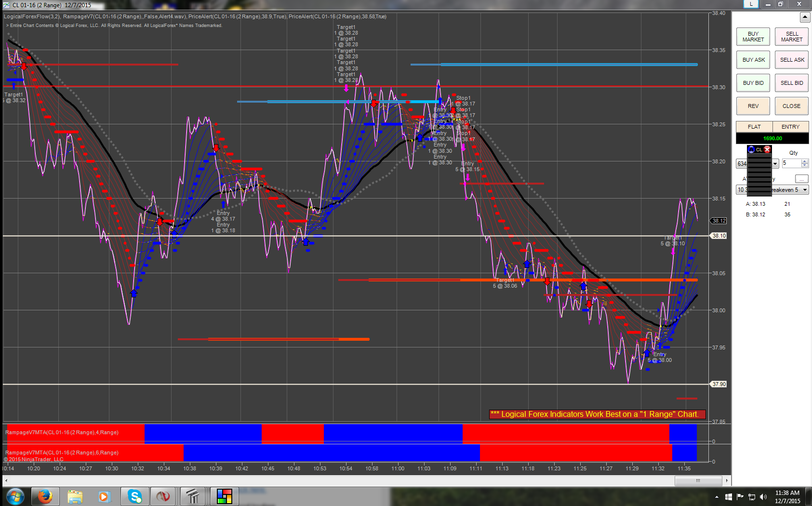Click the ENTRY label cell
Viewport: 812px width, 506px height.
tap(790, 127)
